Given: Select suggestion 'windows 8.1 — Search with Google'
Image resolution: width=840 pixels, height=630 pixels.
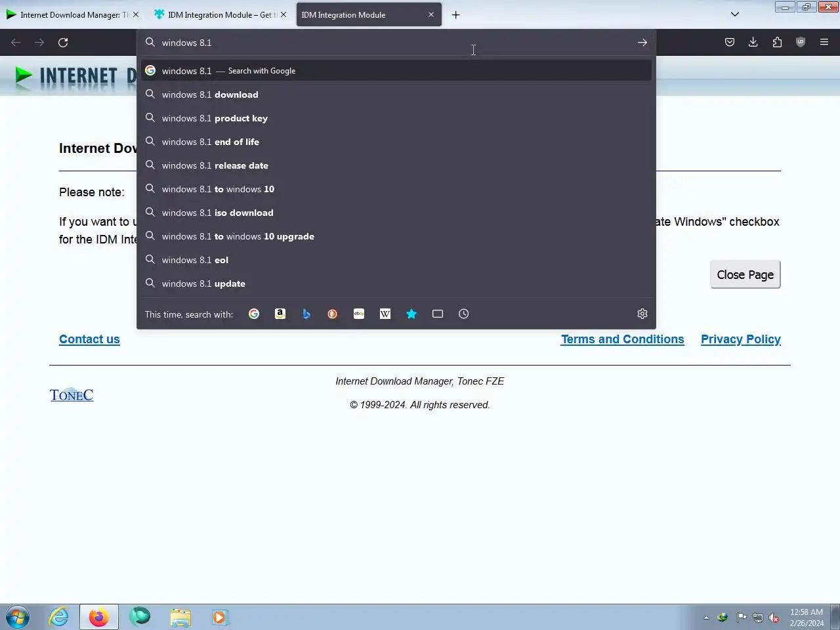Looking at the screenshot, I should coord(396,71).
